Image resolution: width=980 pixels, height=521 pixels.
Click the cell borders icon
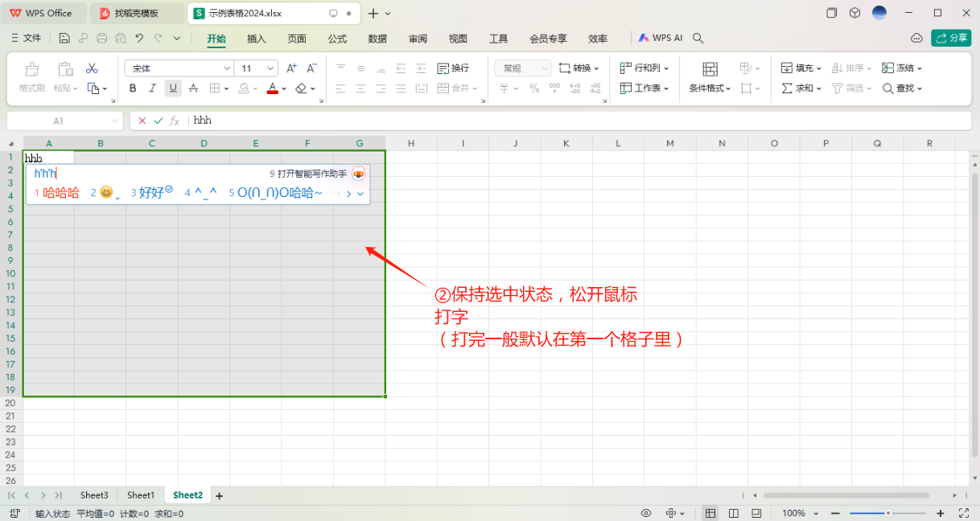click(215, 88)
